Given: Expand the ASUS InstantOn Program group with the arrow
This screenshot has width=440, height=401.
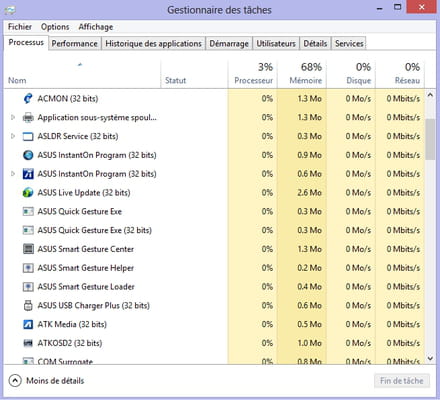Looking at the screenshot, I should (x=13, y=174).
